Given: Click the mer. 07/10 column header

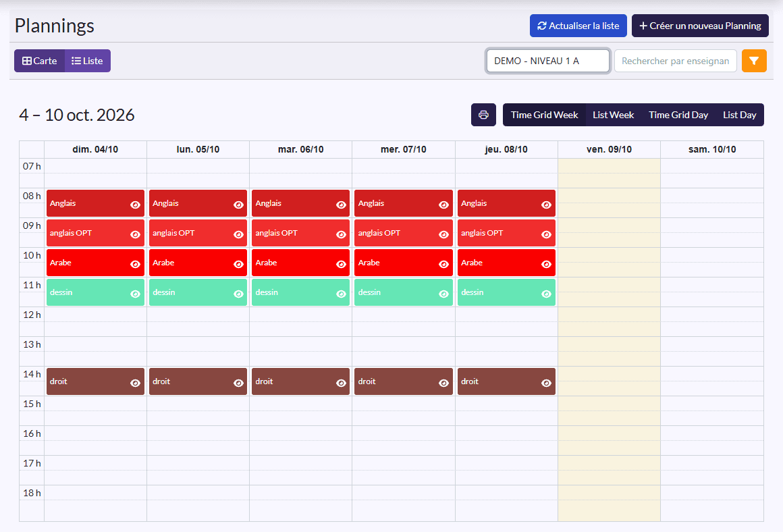Looking at the screenshot, I should coord(404,149).
